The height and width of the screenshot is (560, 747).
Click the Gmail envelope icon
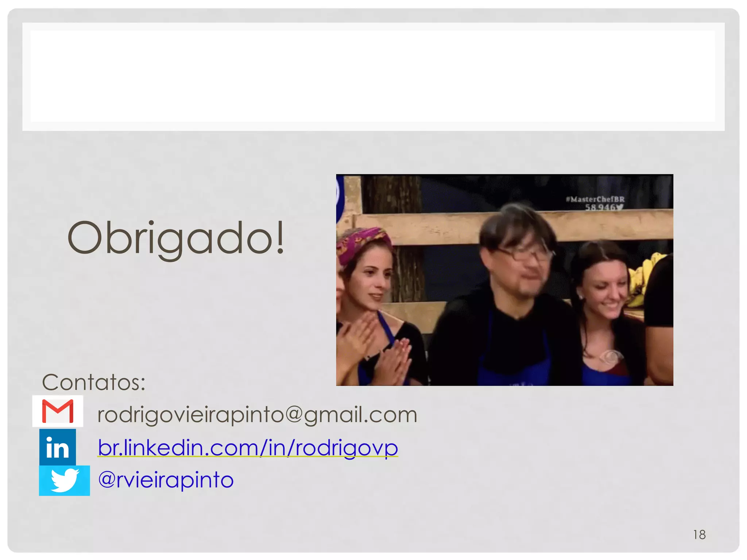(x=58, y=411)
